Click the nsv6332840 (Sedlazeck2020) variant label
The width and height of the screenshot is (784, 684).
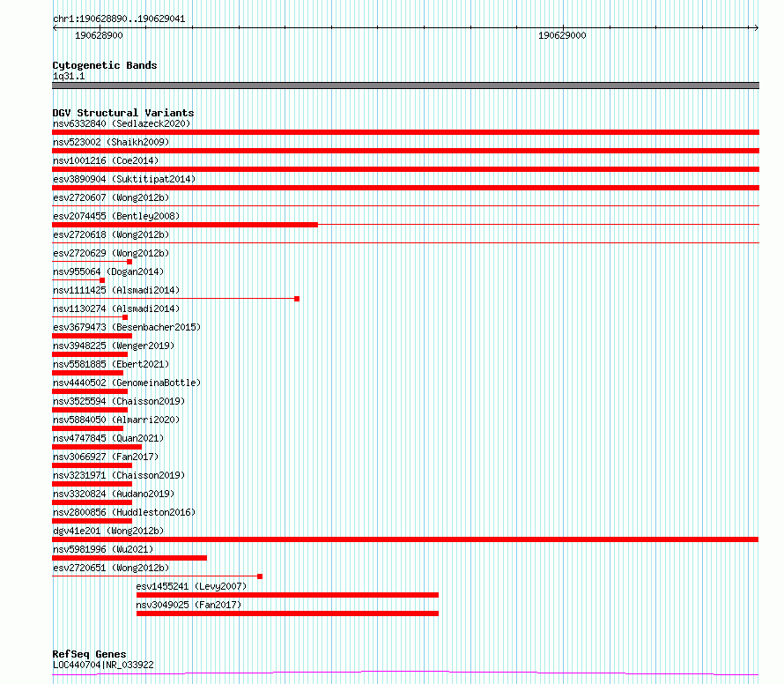point(122,123)
